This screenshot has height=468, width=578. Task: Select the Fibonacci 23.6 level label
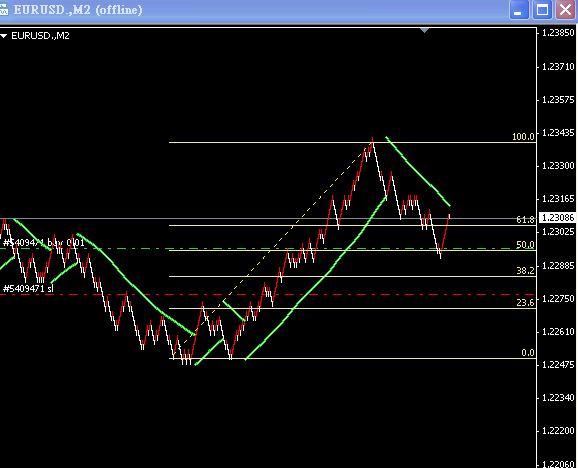tap(525, 303)
